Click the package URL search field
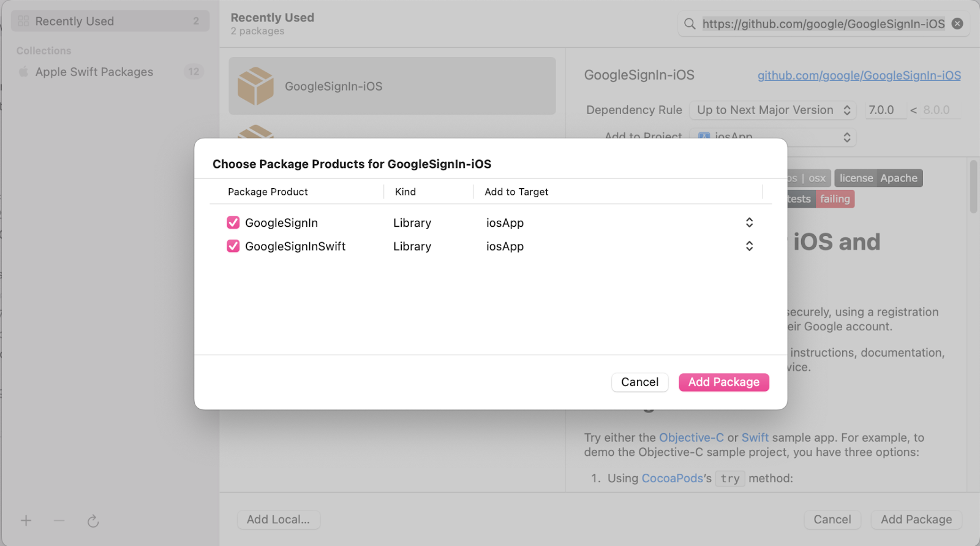Viewport: 980px width, 546px height. pos(823,24)
